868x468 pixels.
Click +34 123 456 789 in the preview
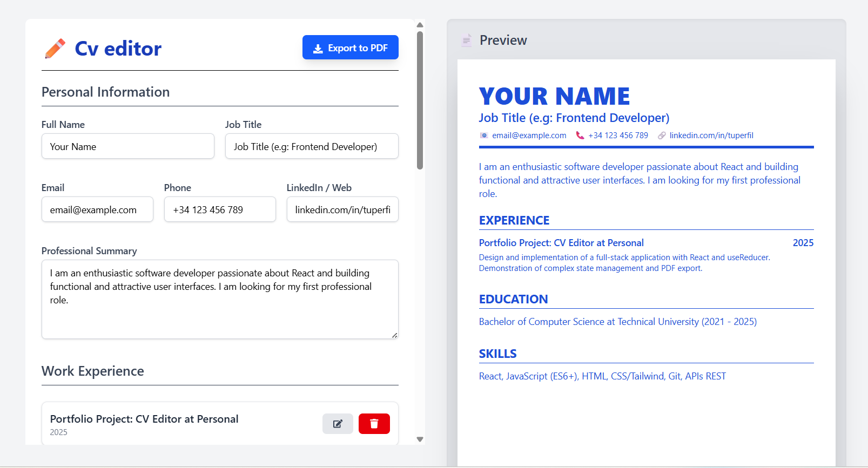pos(618,135)
